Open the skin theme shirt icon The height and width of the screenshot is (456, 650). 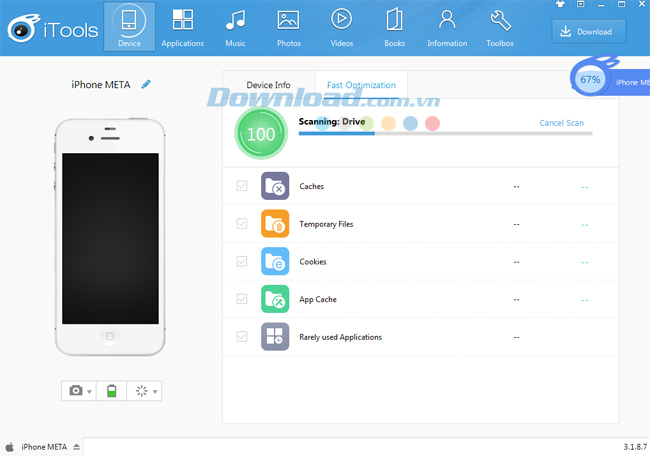(x=558, y=5)
